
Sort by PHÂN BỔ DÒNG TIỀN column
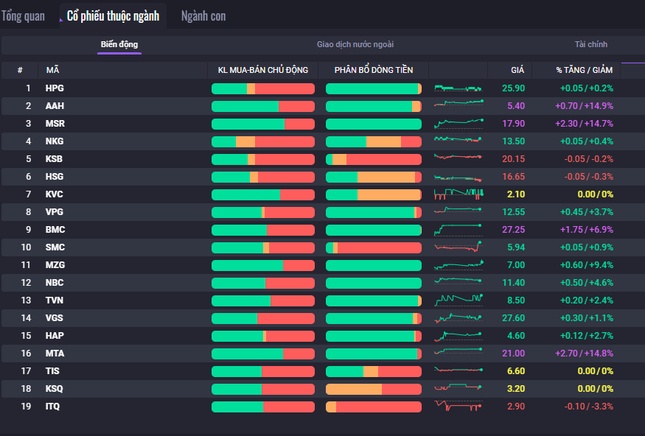pos(373,70)
